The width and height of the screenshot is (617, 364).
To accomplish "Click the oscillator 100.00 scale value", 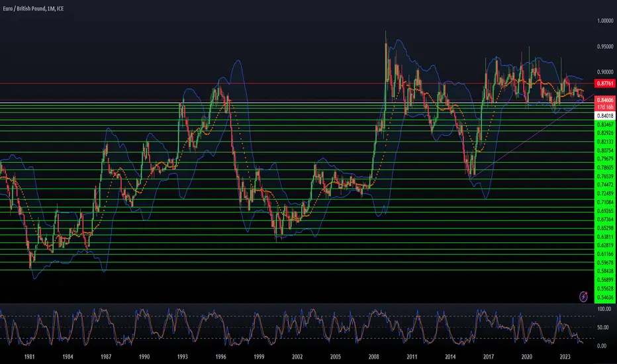I will [x=604, y=309].
